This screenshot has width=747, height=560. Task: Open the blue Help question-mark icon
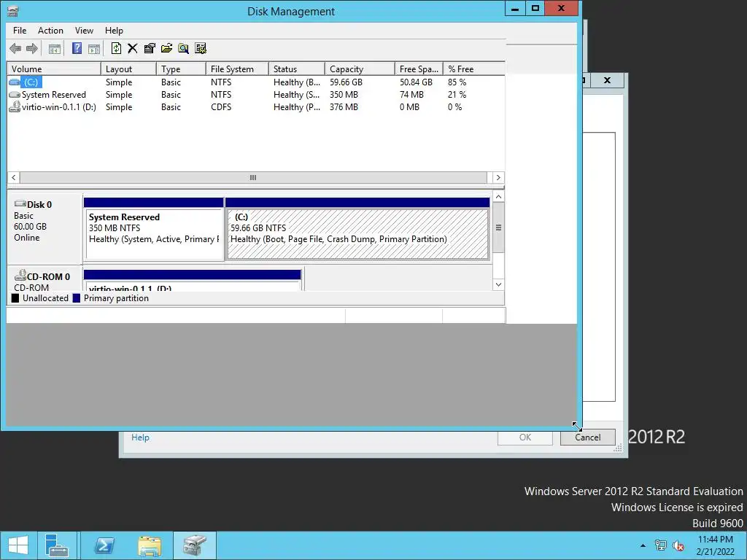coord(77,48)
